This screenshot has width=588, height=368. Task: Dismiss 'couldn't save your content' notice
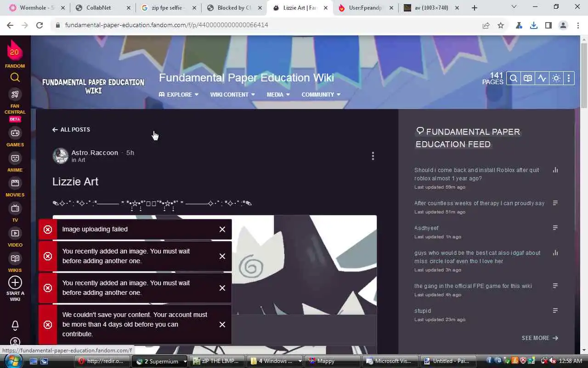point(222,324)
